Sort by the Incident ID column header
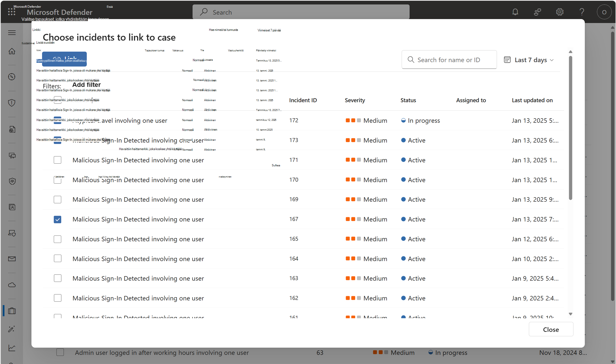 click(303, 100)
